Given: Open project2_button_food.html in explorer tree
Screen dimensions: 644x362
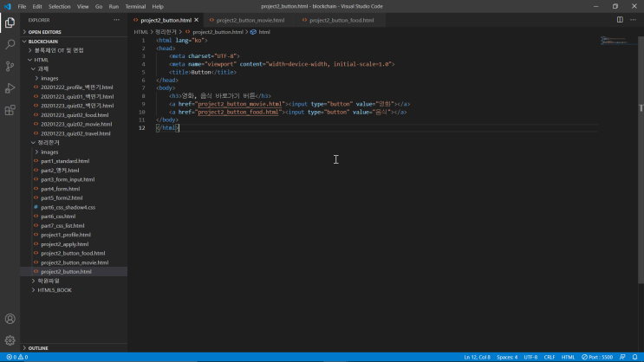Looking at the screenshot, I should tap(74, 253).
